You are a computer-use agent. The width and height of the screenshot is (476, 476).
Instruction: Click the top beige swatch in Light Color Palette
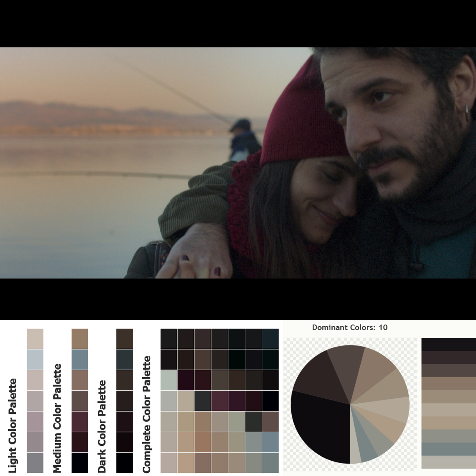pyautogui.click(x=35, y=338)
